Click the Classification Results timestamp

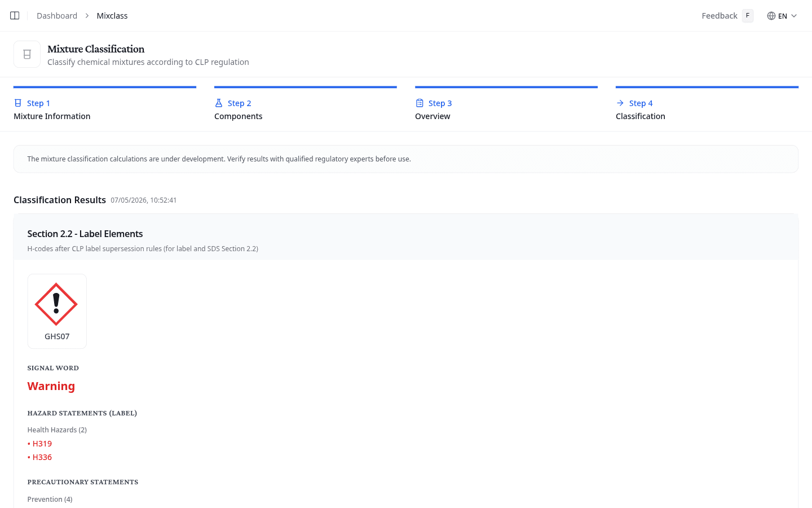(x=144, y=200)
